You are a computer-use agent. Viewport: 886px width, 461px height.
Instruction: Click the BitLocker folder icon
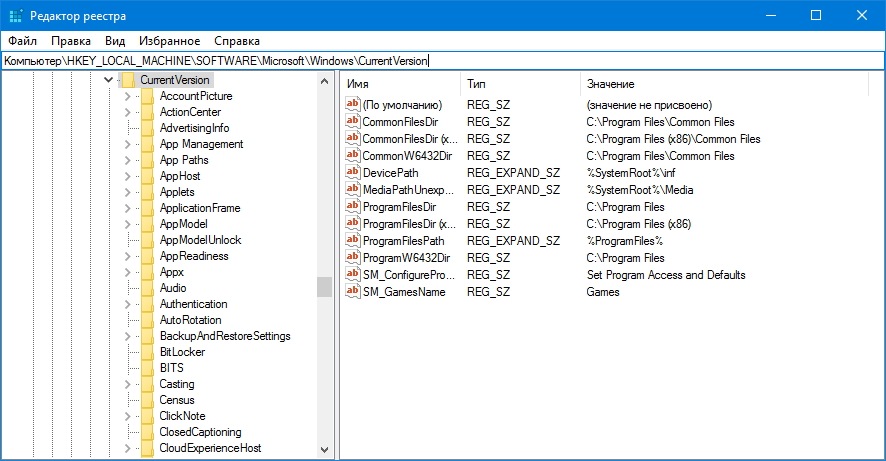point(147,351)
